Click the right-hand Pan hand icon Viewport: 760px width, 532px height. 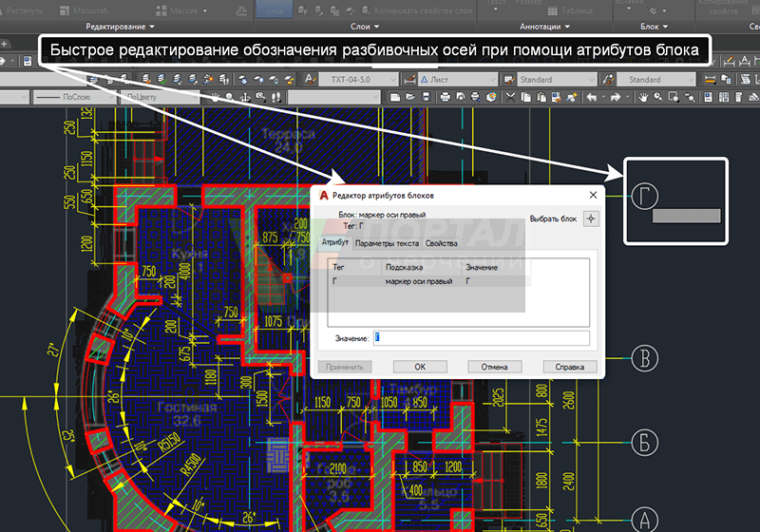coord(643,98)
